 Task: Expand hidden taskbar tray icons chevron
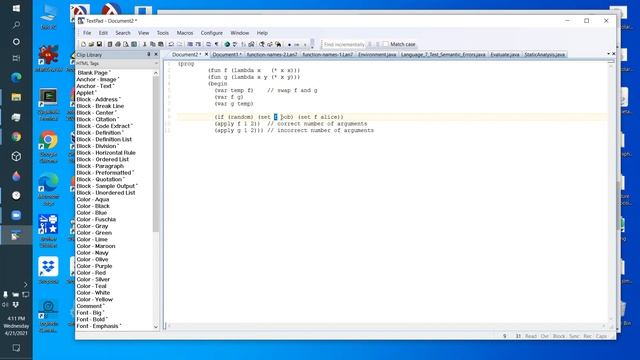point(25,284)
